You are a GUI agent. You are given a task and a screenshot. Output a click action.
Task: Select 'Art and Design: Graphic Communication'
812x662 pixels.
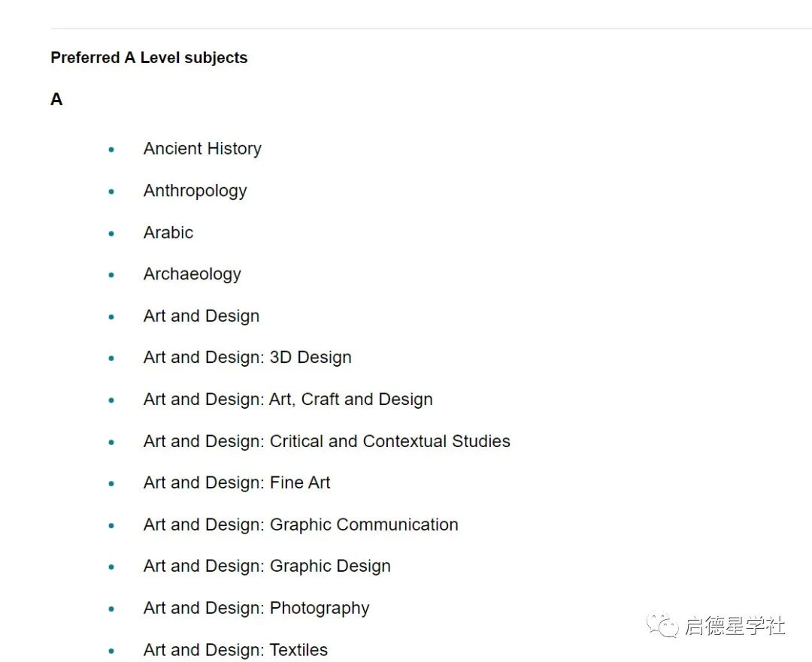[x=301, y=524]
